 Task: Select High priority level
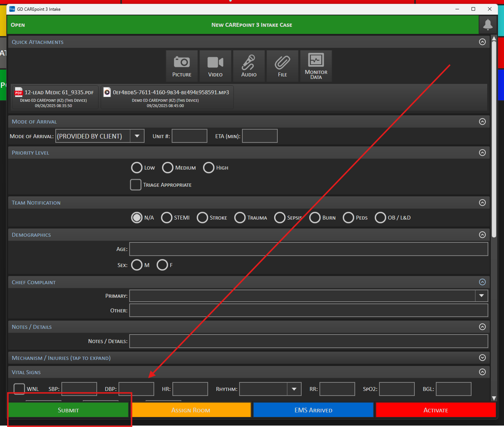click(x=209, y=167)
